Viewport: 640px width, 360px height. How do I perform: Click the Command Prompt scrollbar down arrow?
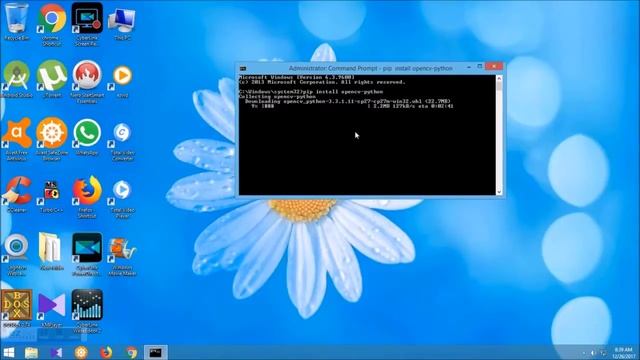click(x=499, y=192)
